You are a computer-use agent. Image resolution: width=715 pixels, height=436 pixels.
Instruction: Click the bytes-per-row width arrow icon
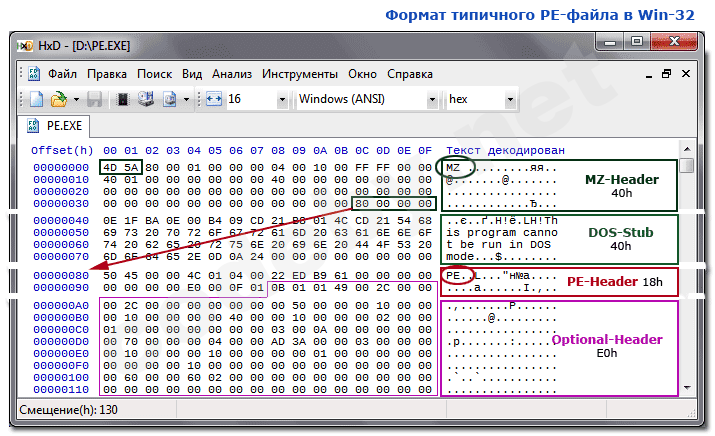tap(213, 99)
